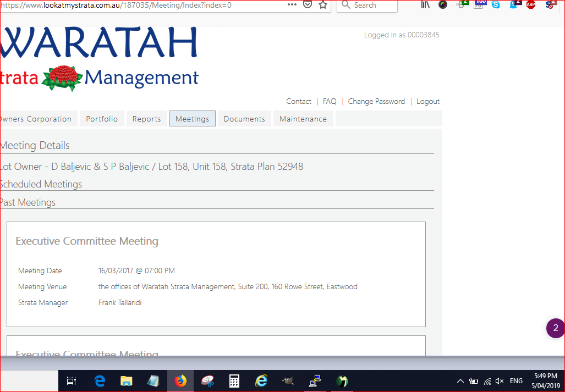
Task: Open Adblock Plus extension icon
Action: (531, 5)
